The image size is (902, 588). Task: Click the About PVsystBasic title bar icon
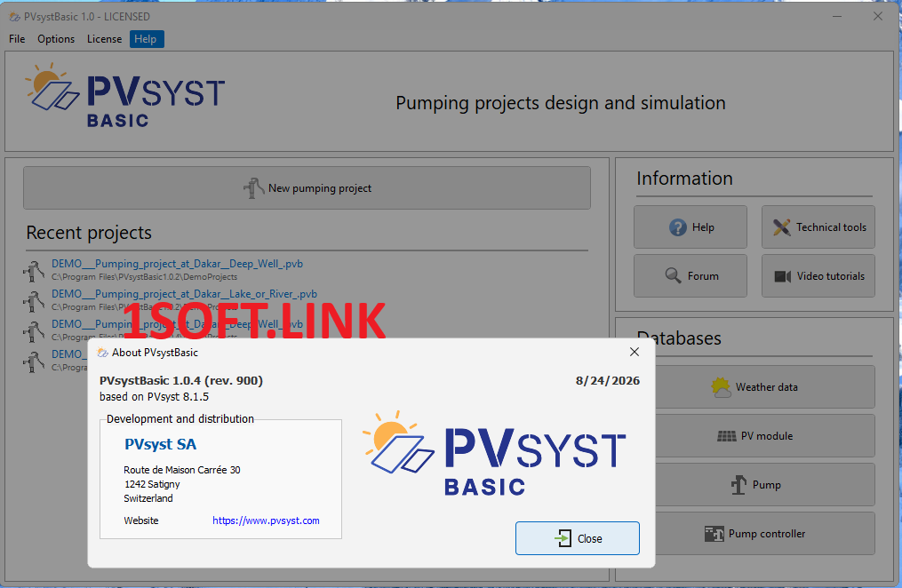coord(102,353)
